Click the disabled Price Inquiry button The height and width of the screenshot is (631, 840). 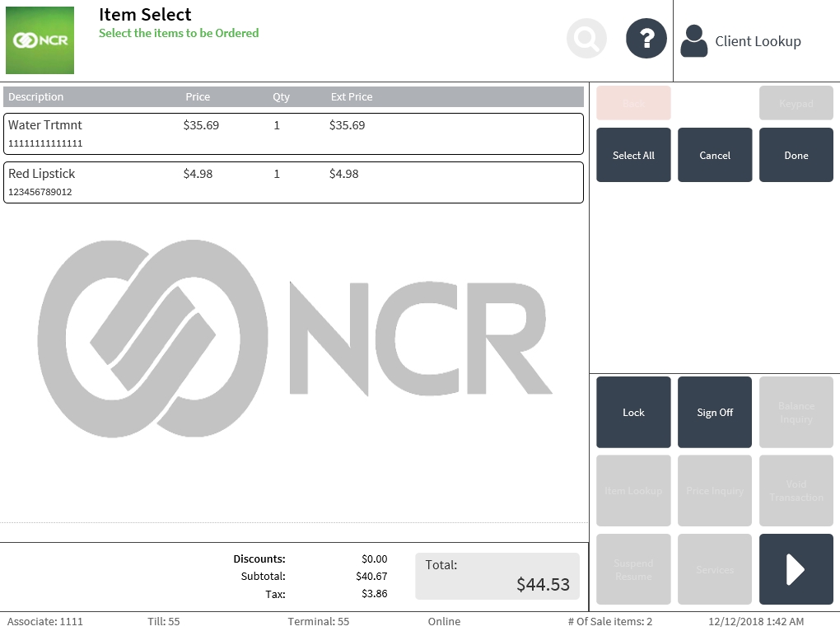tap(715, 491)
